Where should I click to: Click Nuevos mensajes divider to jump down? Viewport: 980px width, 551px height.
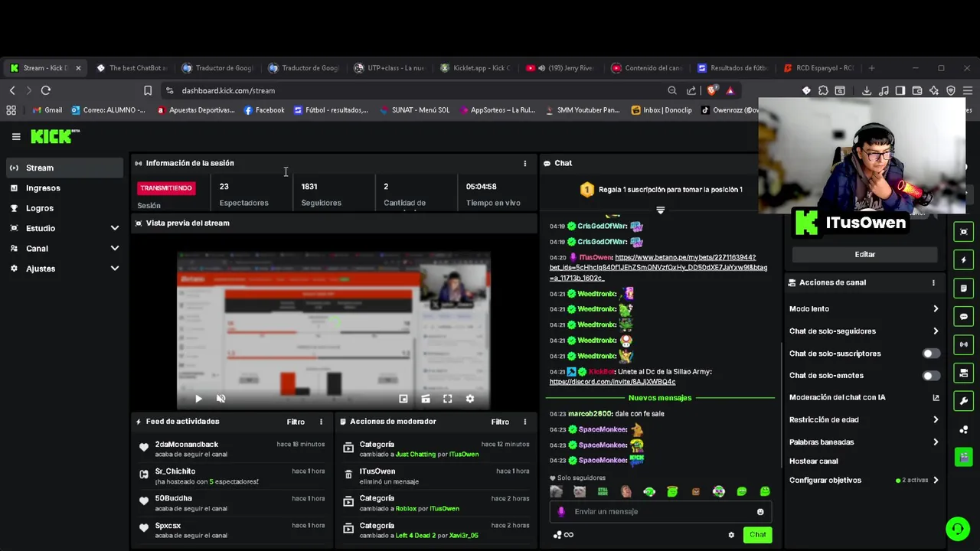coord(659,398)
